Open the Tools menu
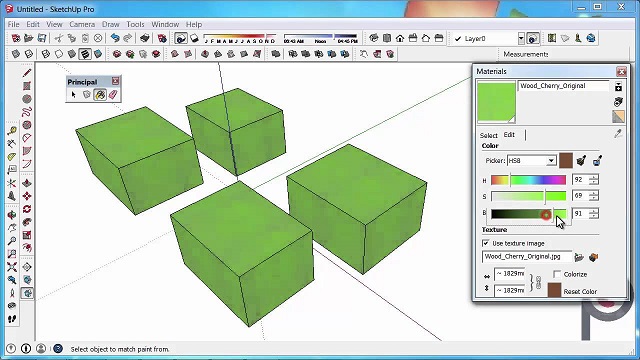The height and width of the screenshot is (360, 640). click(135, 24)
